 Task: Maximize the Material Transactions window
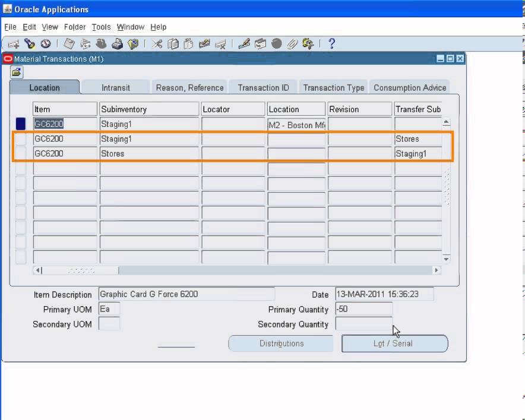click(x=450, y=59)
